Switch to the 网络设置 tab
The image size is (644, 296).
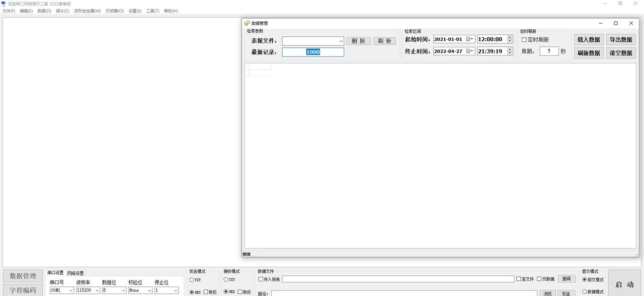tap(75, 273)
